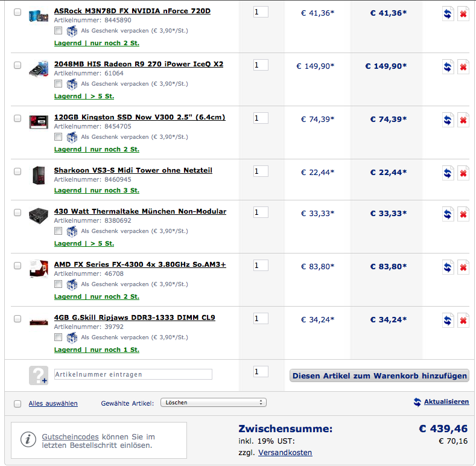Check the Alles auswählen checkbox
This screenshot has width=476, height=466.
[17, 404]
